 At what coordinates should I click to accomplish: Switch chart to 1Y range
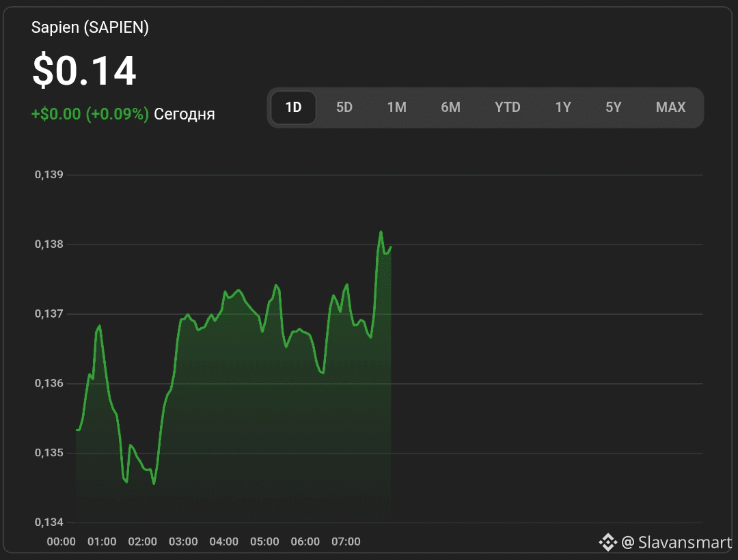point(563,107)
